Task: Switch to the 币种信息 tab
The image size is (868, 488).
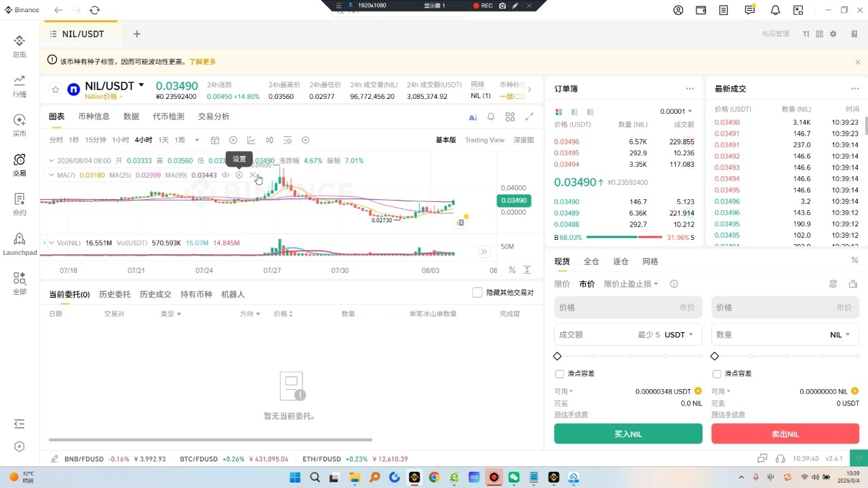Action: coord(94,117)
